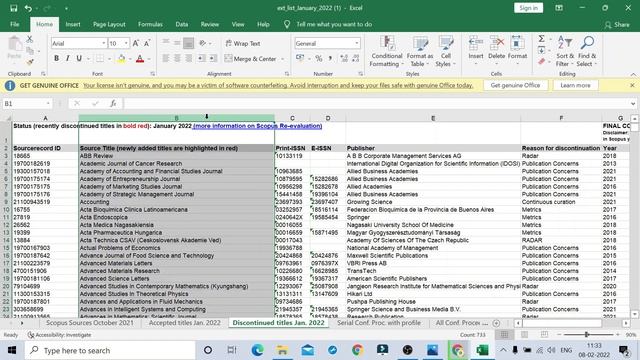Open Format as Table

pos(420,51)
